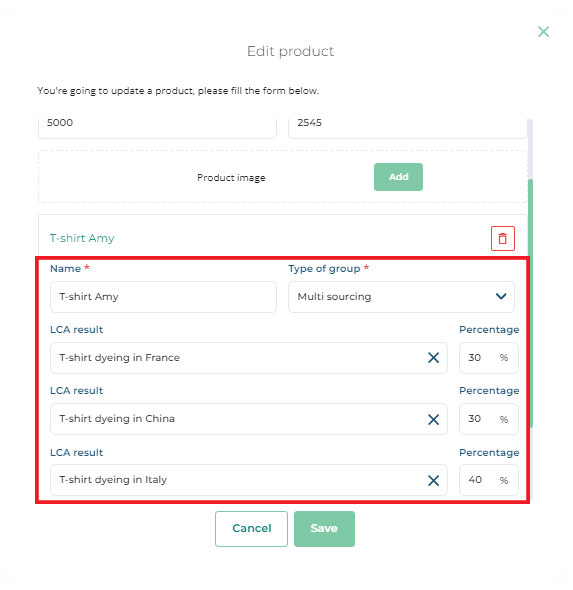Click the Italy percentage field showing 40
The height and width of the screenshot is (590, 573).
coord(489,480)
